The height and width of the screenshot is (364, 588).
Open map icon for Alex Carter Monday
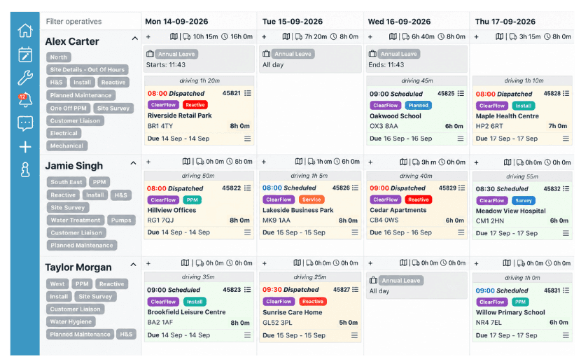174,36
